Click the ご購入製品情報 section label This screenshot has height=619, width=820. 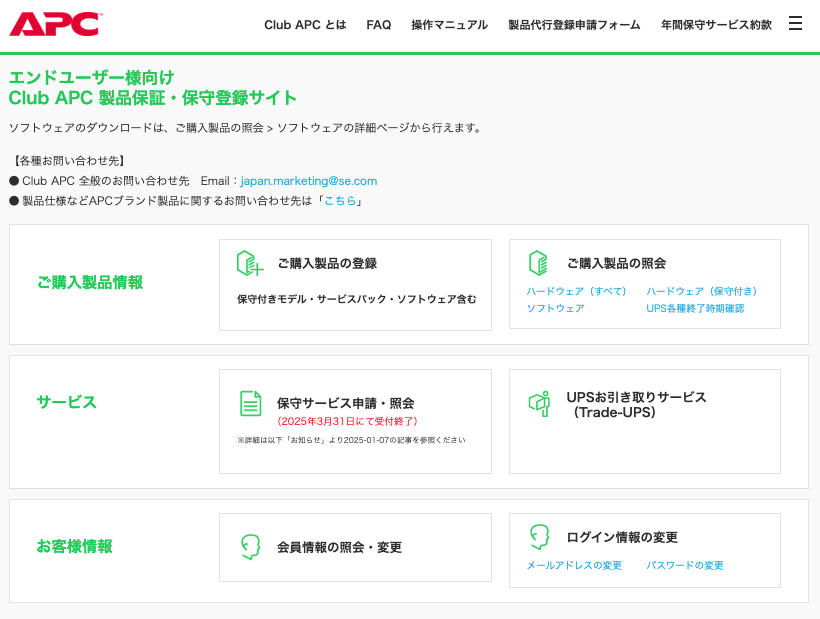point(90,282)
